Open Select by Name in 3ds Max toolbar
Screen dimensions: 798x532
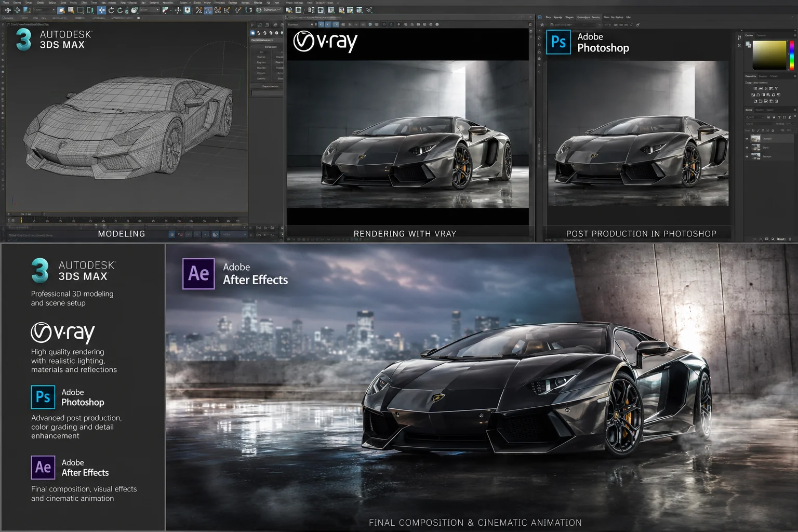[71, 10]
